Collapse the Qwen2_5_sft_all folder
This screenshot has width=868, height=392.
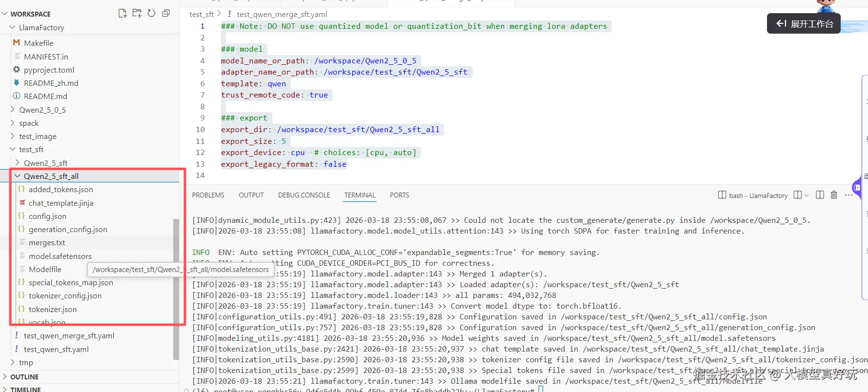click(x=51, y=176)
